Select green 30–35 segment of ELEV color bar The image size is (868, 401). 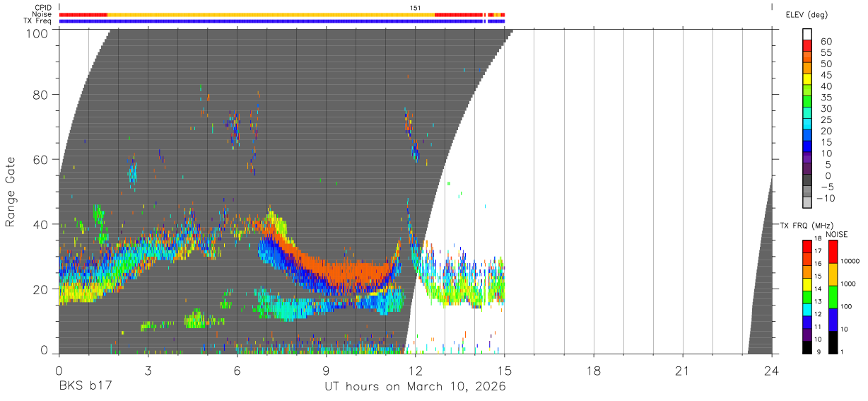click(x=807, y=103)
